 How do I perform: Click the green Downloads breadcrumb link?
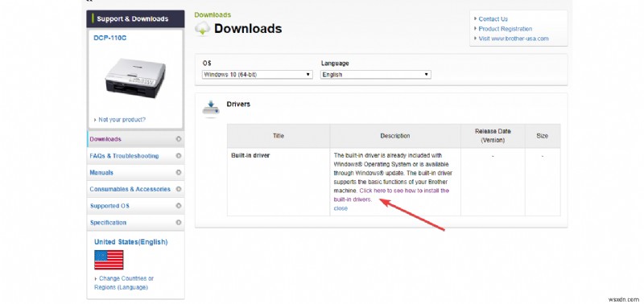pos(213,14)
